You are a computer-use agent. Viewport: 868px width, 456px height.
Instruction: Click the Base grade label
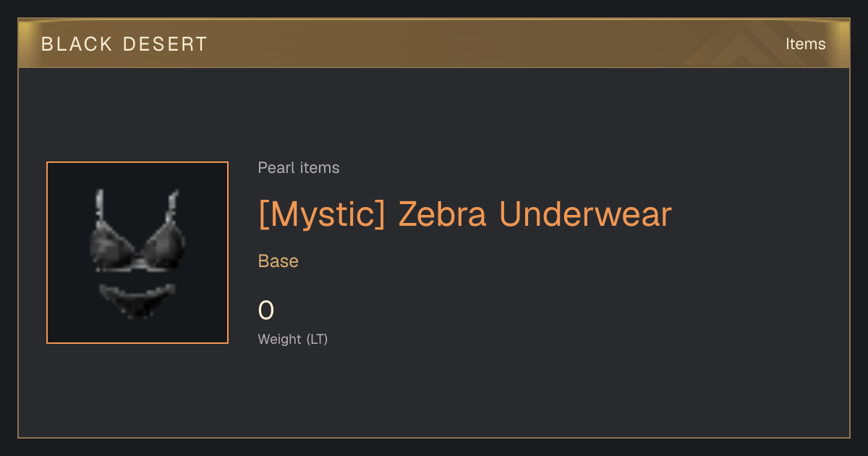tap(278, 261)
